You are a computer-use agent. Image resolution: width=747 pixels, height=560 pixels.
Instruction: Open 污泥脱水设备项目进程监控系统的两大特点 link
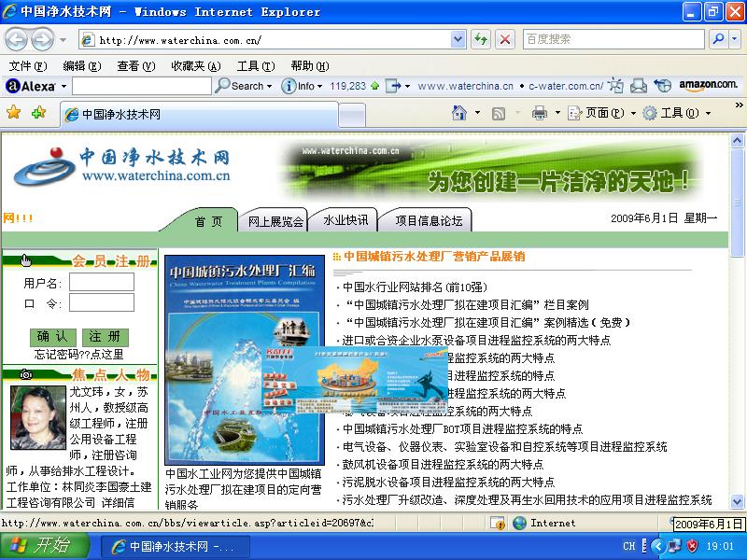(448, 482)
